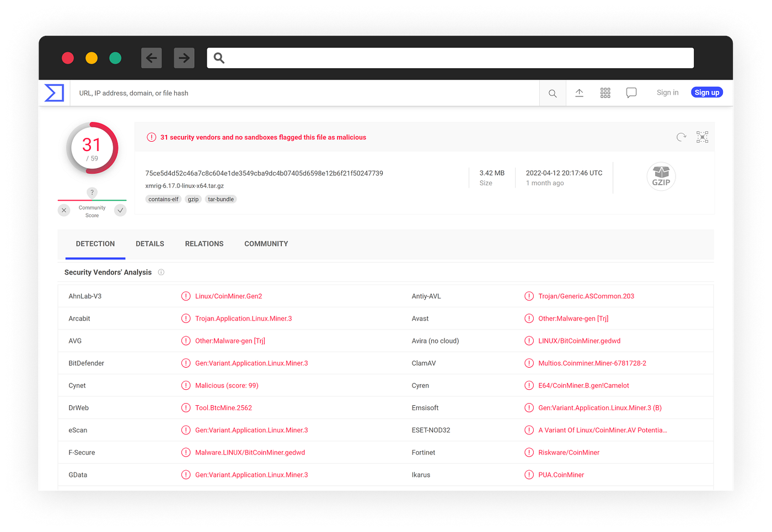Viewport: 772px width, 532px height.
Task: Click the Sign in link
Action: 668,93
